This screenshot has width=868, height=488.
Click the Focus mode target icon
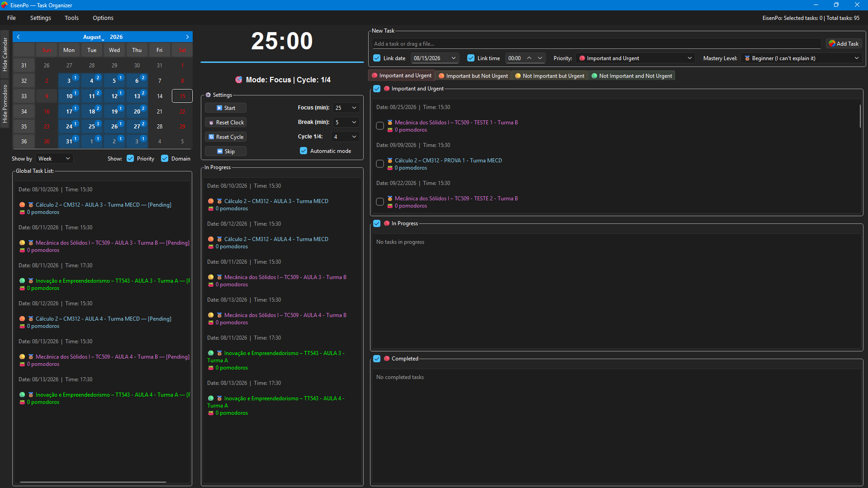pyautogui.click(x=239, y=80)
